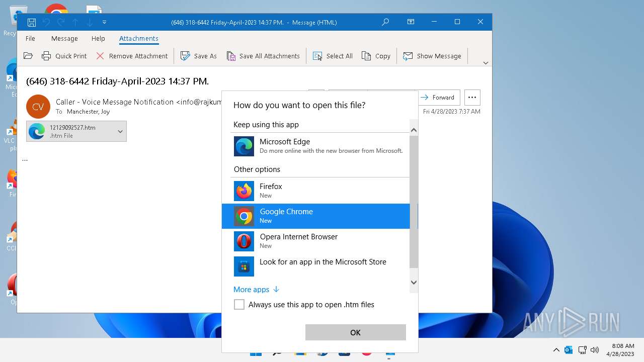
Task: Pick Opera Internet Browser option
Action: tap(316, 241)
